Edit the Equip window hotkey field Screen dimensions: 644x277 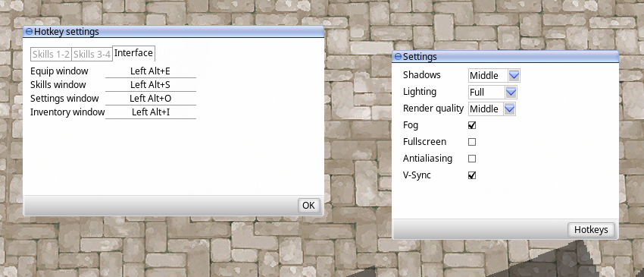(x=150, y=71)
